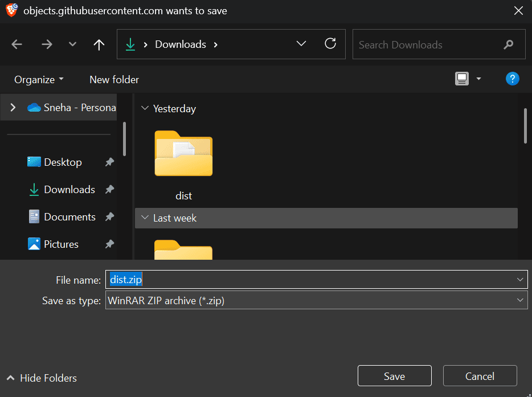This screenshot has height=397, width=532.
Task: Click the Brave browser icon in title bar
Action: (11, 10)
